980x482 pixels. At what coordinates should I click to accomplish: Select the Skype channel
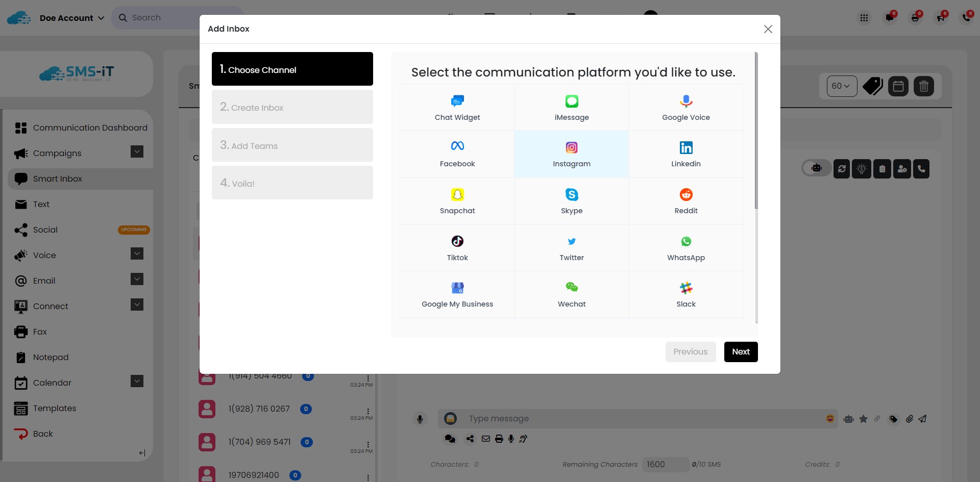[x=572, y=201]
